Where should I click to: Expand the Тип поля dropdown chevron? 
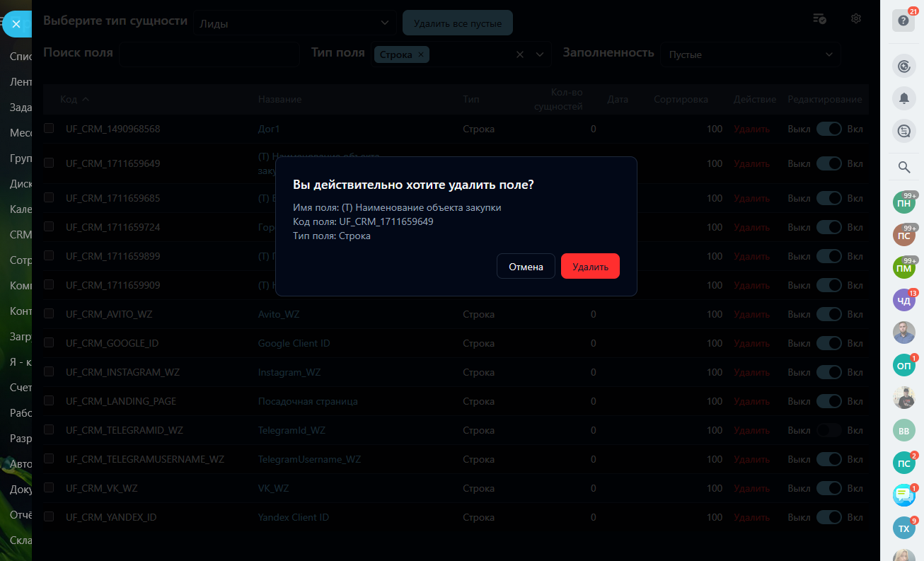coord(541,54)
